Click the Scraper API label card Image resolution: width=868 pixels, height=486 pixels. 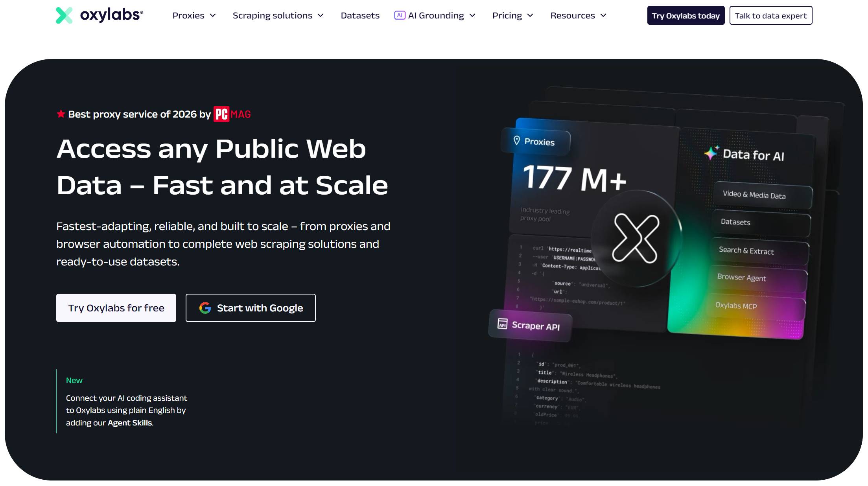pos(530,325)
